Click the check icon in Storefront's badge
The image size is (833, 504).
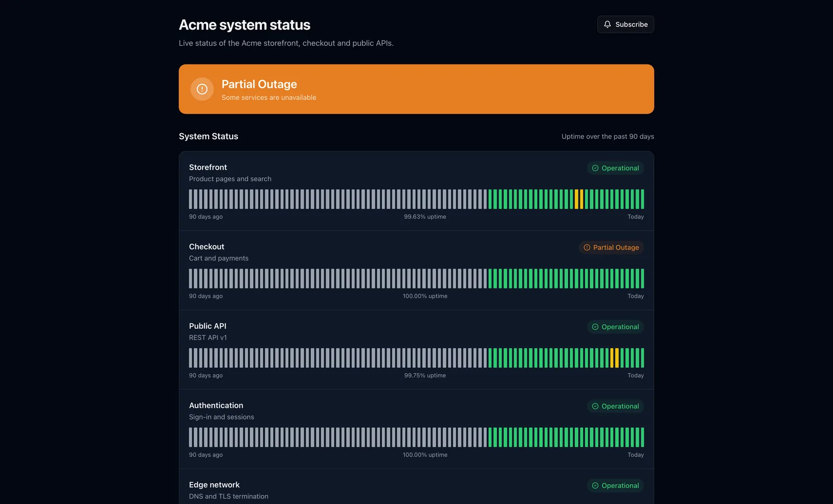click(595, 168)
